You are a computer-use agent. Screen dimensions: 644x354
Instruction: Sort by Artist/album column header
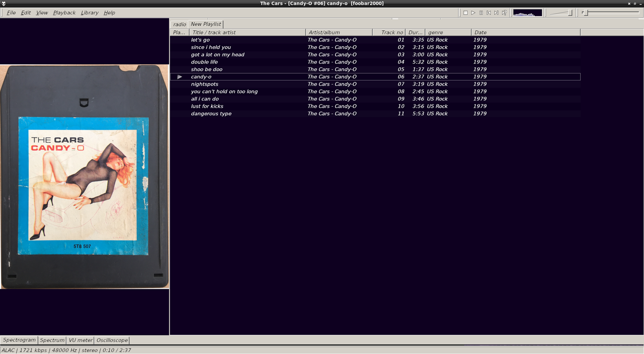(x=339, y=32)
